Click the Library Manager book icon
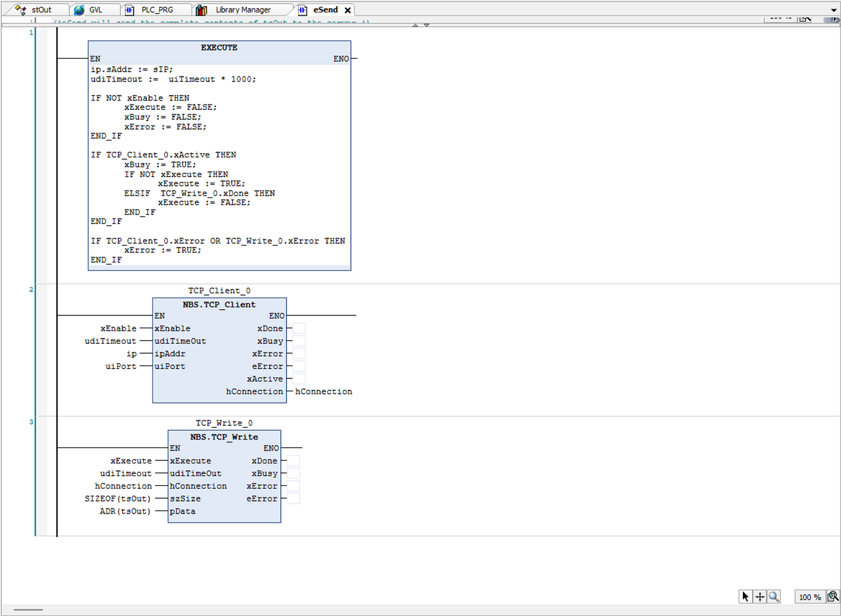 (201, 9)
